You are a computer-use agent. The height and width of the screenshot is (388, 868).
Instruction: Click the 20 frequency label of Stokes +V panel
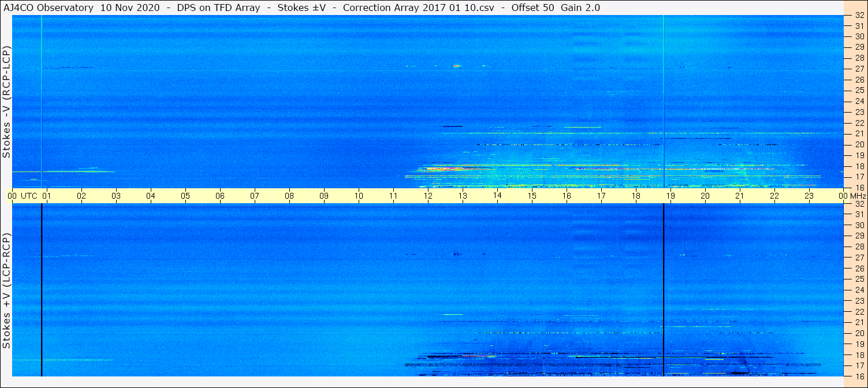[x=859, y=333]
